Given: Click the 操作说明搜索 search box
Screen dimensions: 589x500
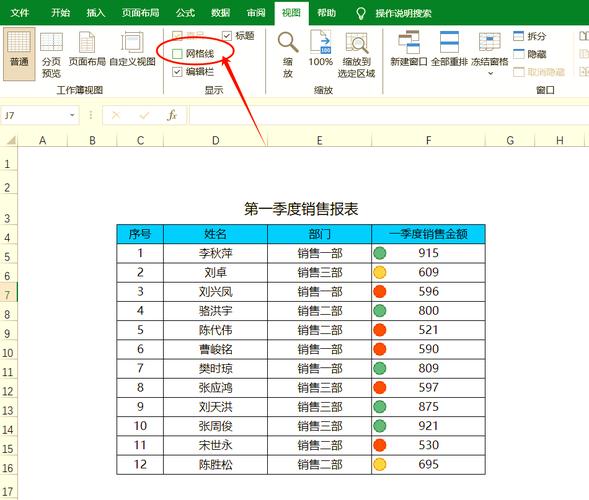Looking at the screenshot, I should 403,14.
